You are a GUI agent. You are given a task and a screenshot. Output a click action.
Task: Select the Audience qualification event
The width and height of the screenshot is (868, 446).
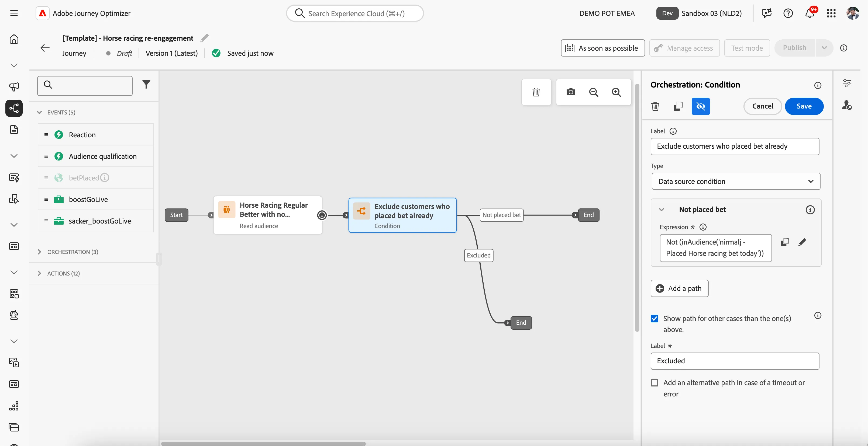[95, 156]
